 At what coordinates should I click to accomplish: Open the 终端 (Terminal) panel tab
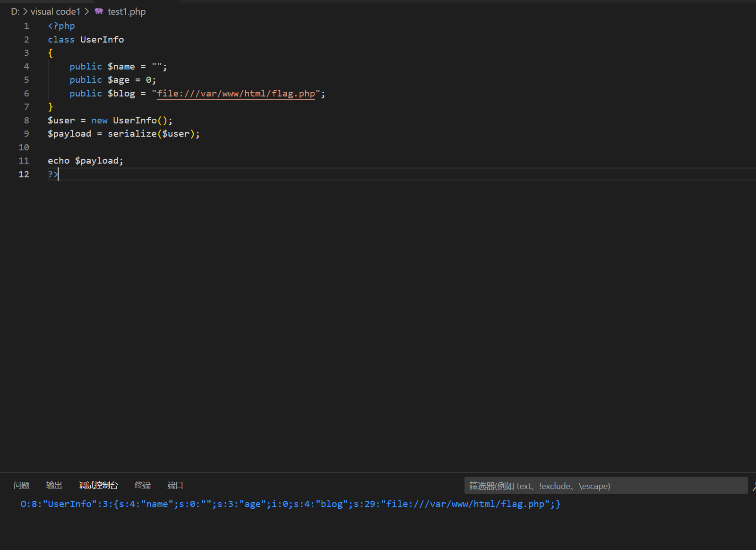143,485
